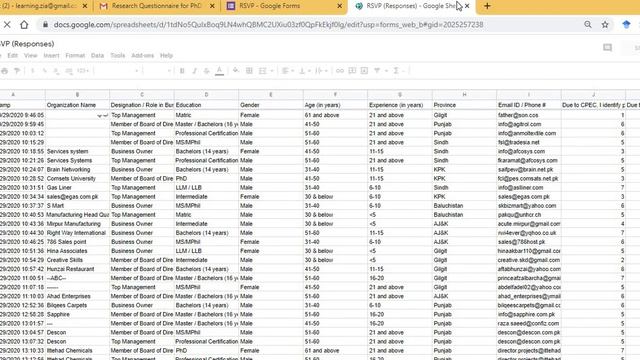The image size is (640, 360).
Task: Open the Help menu
Action: point(167,56)
